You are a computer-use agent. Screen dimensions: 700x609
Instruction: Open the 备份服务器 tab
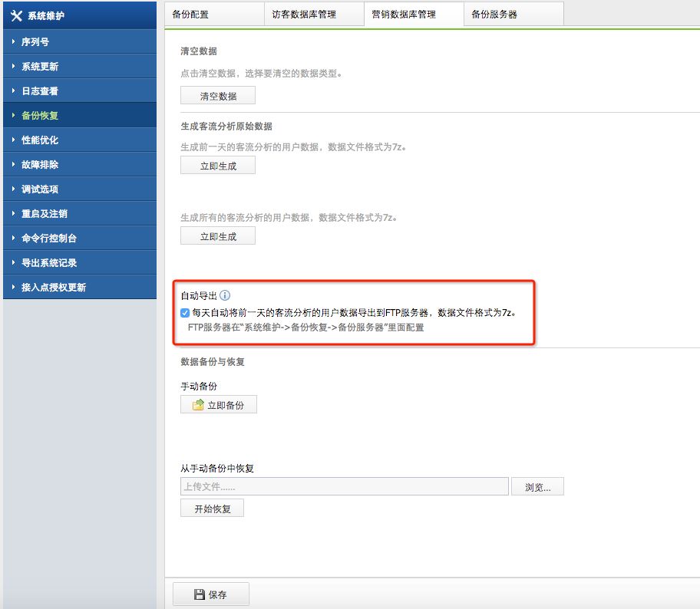tap(494, 15)
